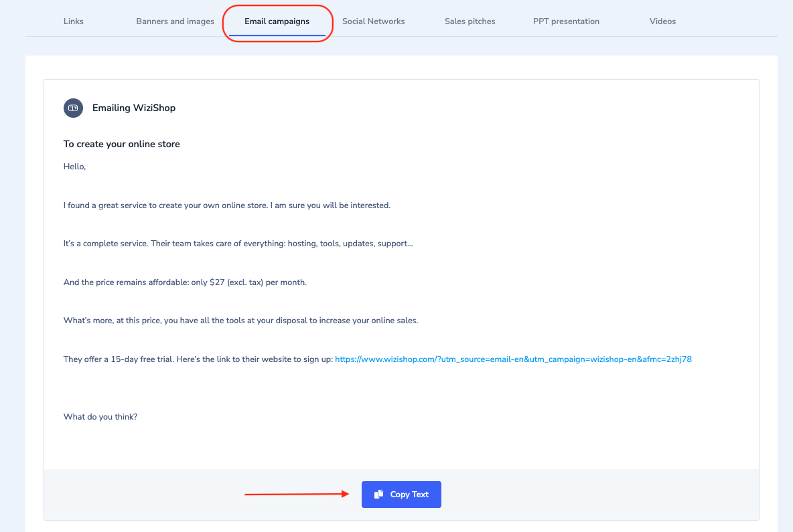This screenshot has height=532, width=793.
Task: Click the Copy Text button
Action: [401, 494]
